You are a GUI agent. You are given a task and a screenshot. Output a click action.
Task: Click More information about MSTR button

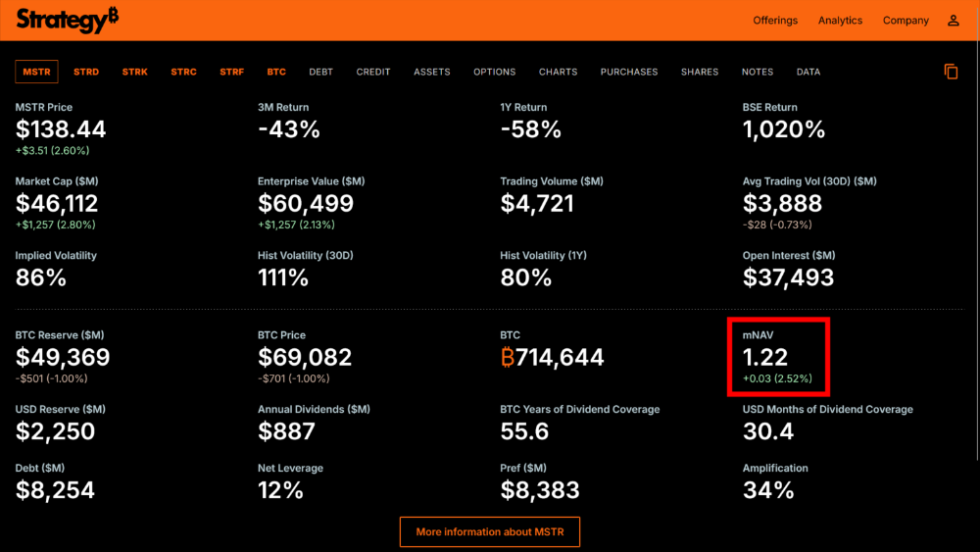(489, 531)
